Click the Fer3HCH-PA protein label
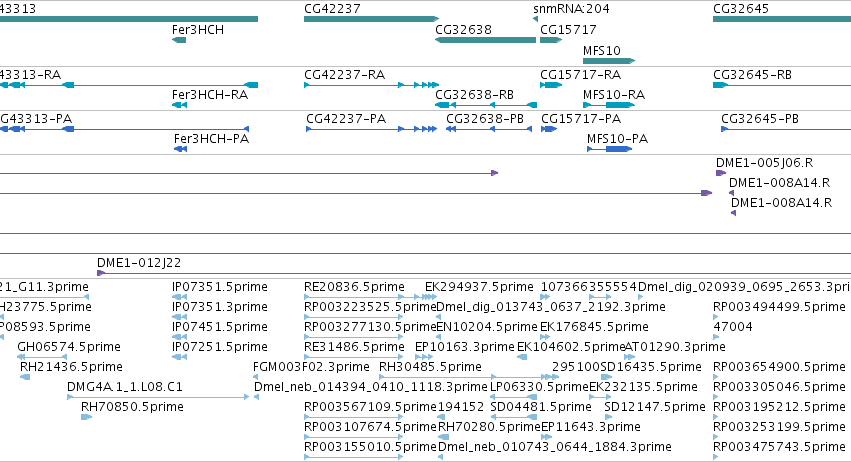This screenshot has width=851, height=462. point(211,138)
